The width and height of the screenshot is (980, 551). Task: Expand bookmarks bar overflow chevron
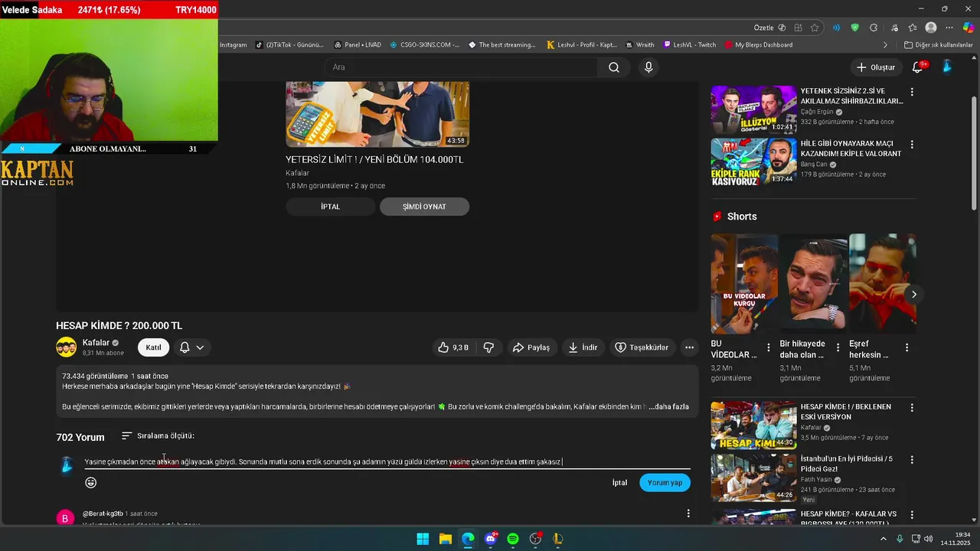tap(886, 45)
